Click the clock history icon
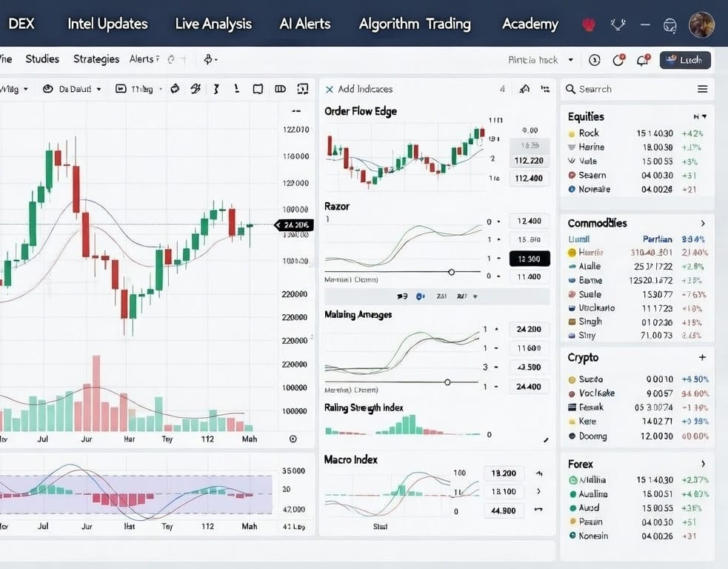Screen dimensions: 728x569 [594, 60]
